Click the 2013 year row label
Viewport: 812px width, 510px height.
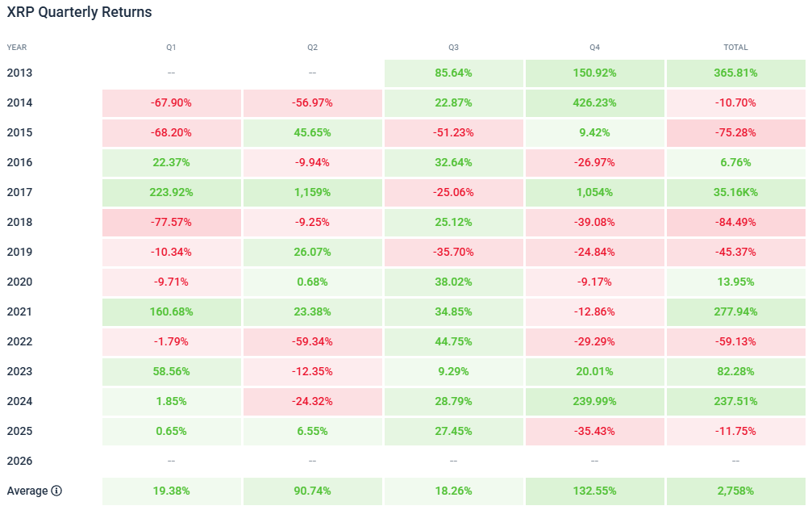(x=19, y=73)
